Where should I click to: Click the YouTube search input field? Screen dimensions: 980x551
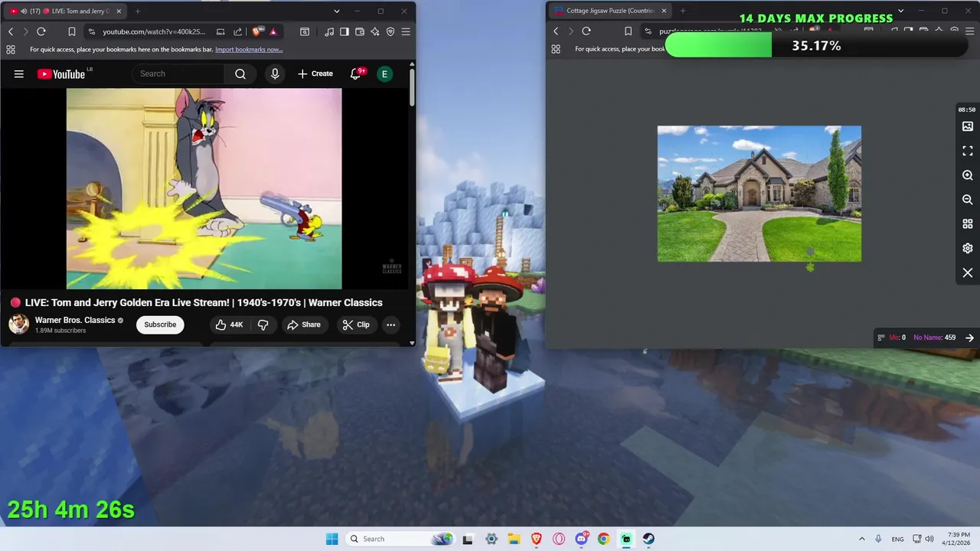click(178, 73)
